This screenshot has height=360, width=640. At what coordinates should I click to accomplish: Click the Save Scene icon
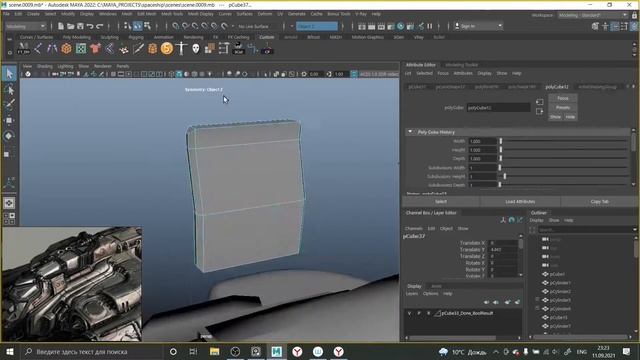click(80, 26)
